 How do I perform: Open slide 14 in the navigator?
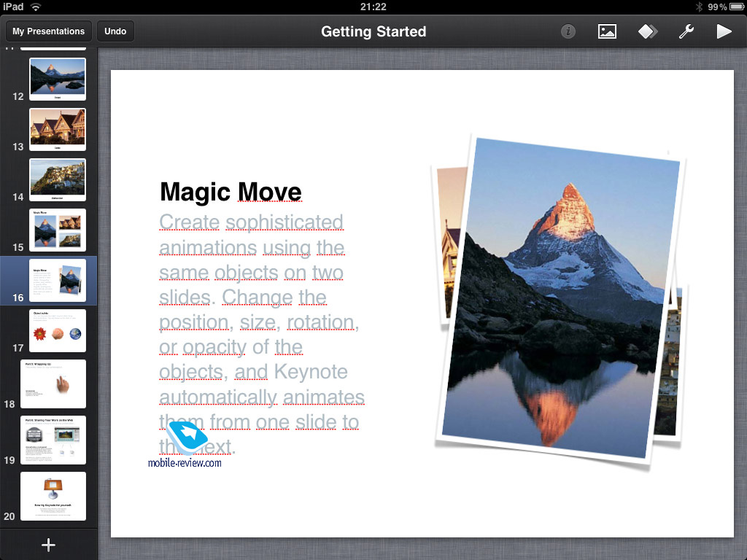tap(58, 179)
